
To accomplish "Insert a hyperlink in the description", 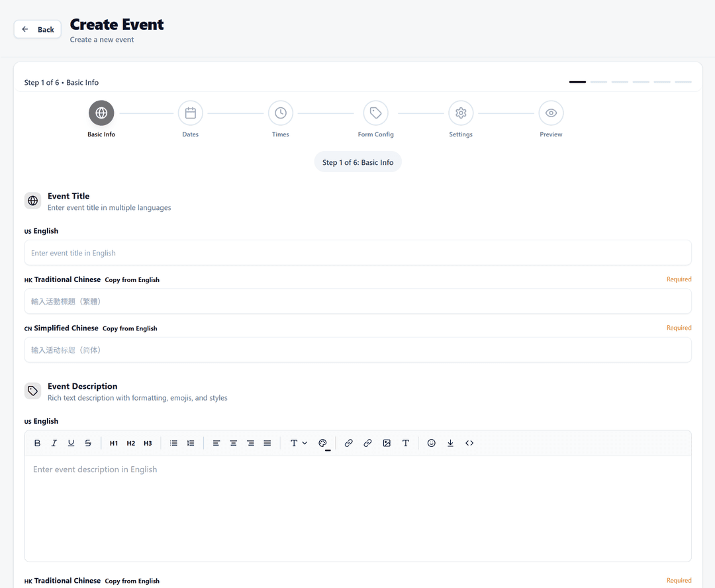I will (349, 443).
